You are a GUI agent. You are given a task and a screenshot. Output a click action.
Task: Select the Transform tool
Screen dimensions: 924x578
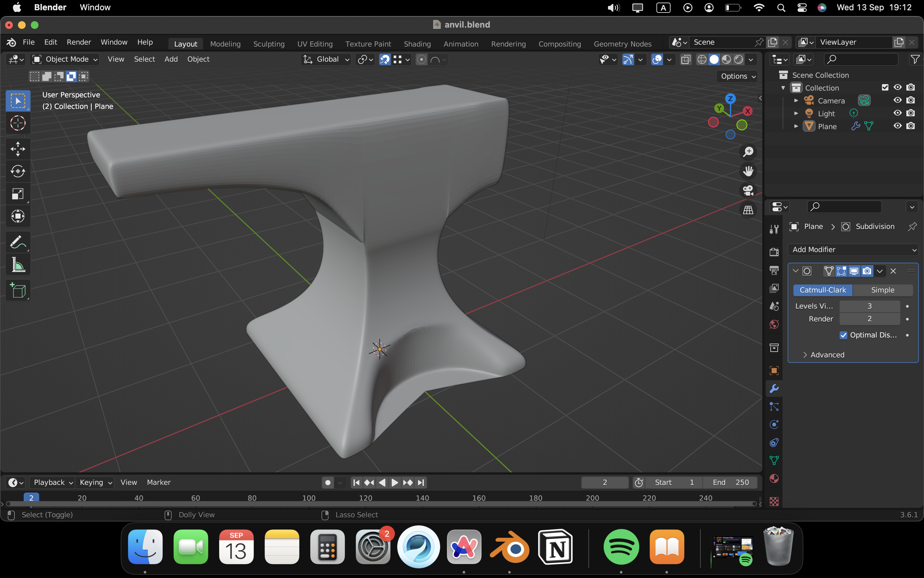[18, 216]
